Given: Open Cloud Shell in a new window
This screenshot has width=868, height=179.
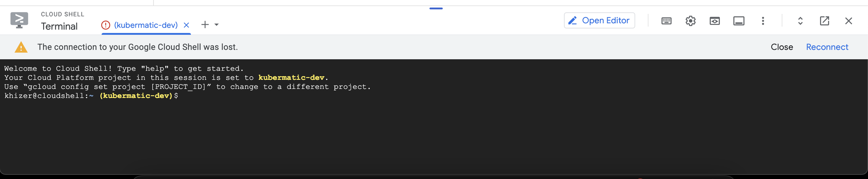Looking at the screenshot, I should [x=825, y=21].
